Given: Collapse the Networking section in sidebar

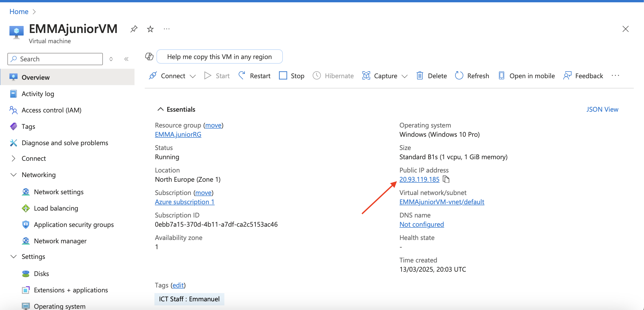Looking at the screenshot, I should click(x=14, y=175).
